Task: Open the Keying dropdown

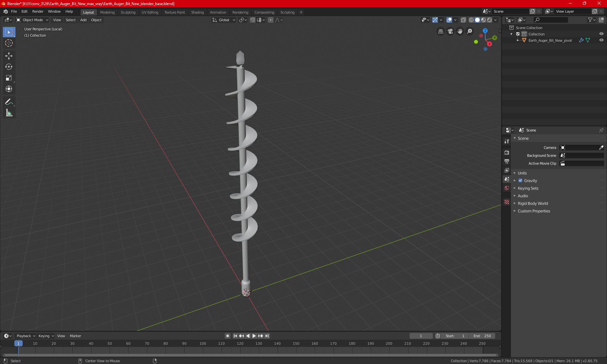Action: (x=46, y=336)
